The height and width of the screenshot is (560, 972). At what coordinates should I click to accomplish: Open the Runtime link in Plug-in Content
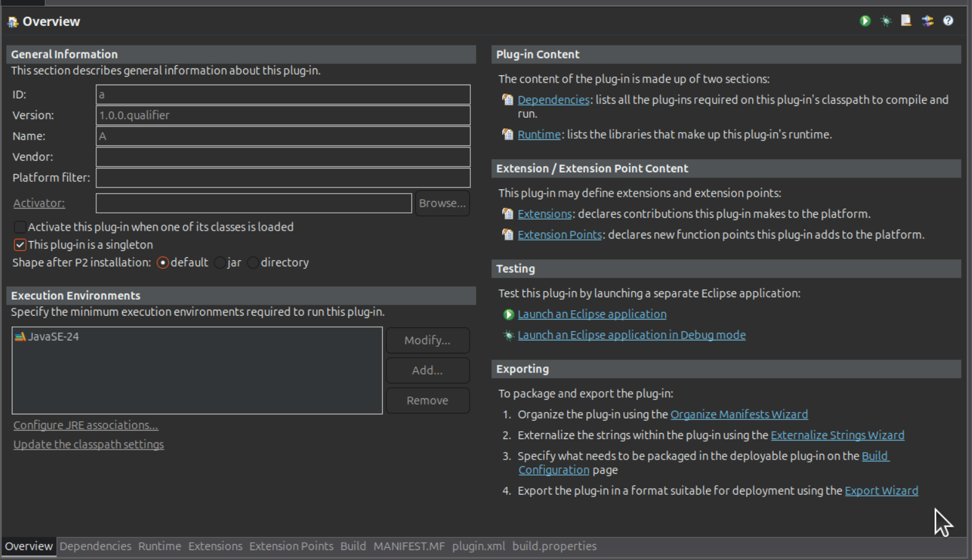pos(539,134)
